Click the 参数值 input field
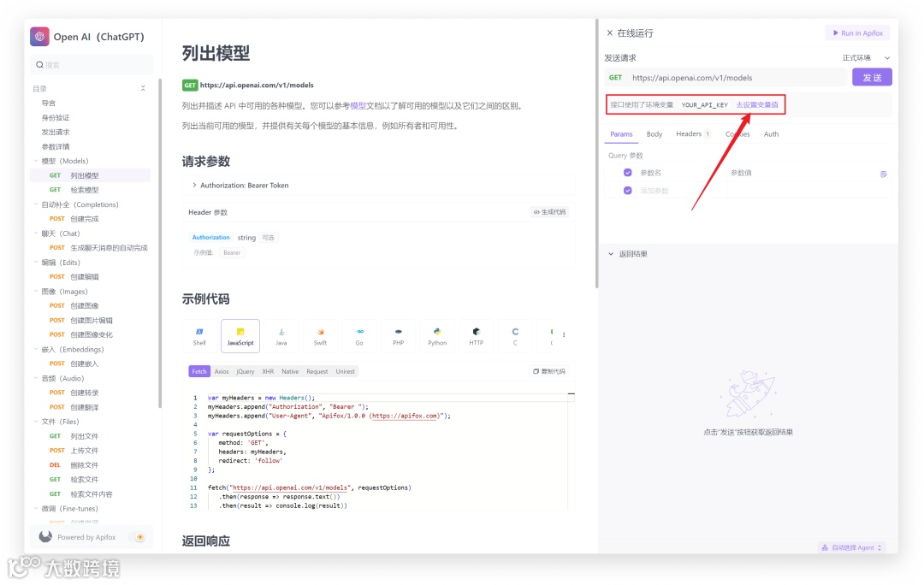The image size is (924, 585). [802, 173]
